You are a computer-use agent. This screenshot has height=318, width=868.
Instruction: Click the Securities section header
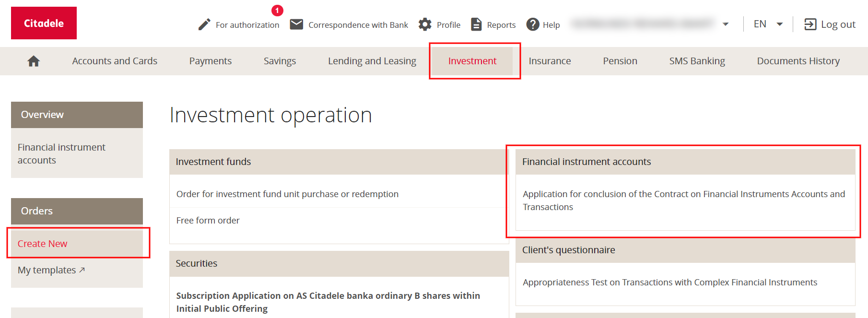tap(339, 263)
